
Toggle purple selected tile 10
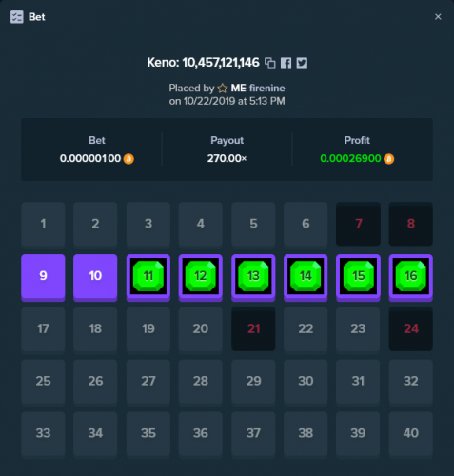[x=95, y=277]
